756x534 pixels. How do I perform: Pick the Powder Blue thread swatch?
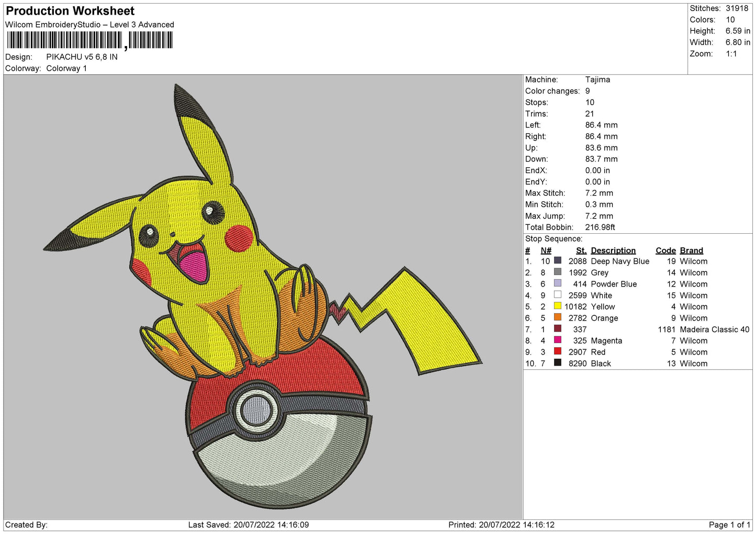click(558, 283)
